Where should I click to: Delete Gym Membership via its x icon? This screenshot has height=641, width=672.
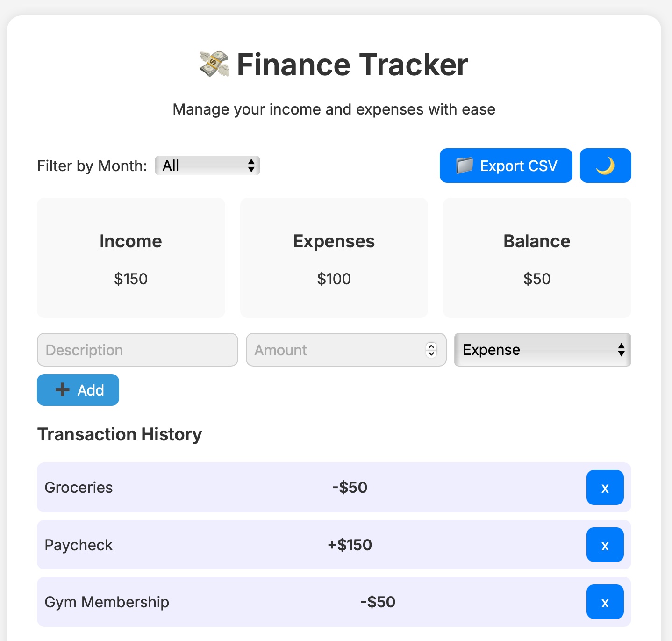tap(605, 602)
